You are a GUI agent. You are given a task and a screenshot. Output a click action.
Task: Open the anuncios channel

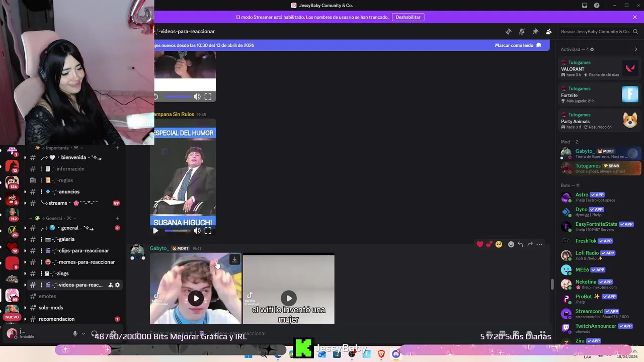(x=74, y=192)
